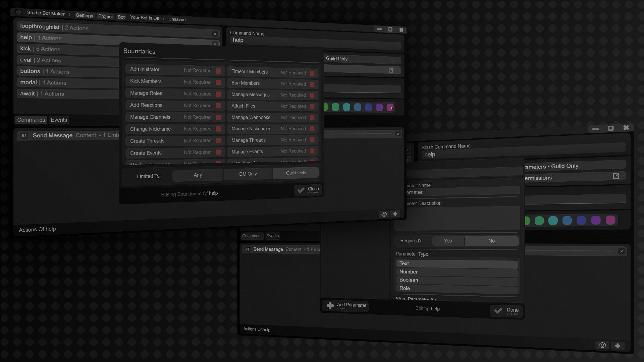Toggle Manage Messages permission requirement
Viewport: 644px width, 362px height.
pyautogui.click(x=312, y=96)
